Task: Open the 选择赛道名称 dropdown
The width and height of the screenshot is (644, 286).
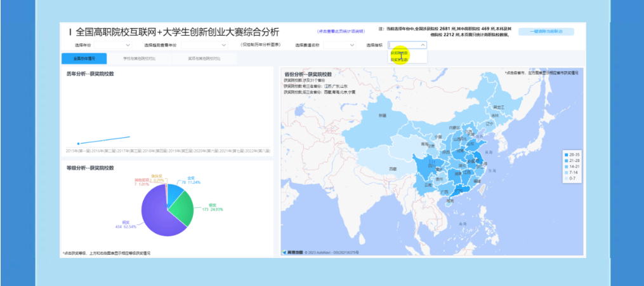Action: (339, 45)
